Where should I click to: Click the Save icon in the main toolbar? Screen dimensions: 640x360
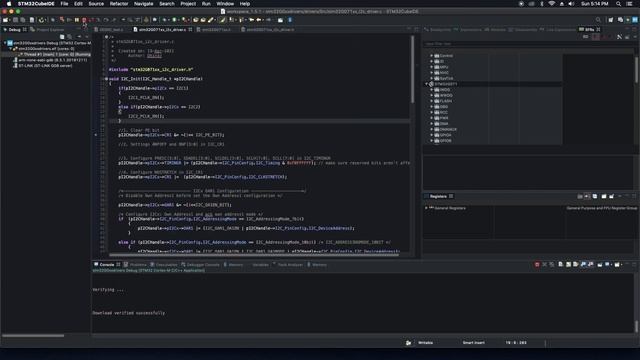pyautogui.click(x=16, y=20)
